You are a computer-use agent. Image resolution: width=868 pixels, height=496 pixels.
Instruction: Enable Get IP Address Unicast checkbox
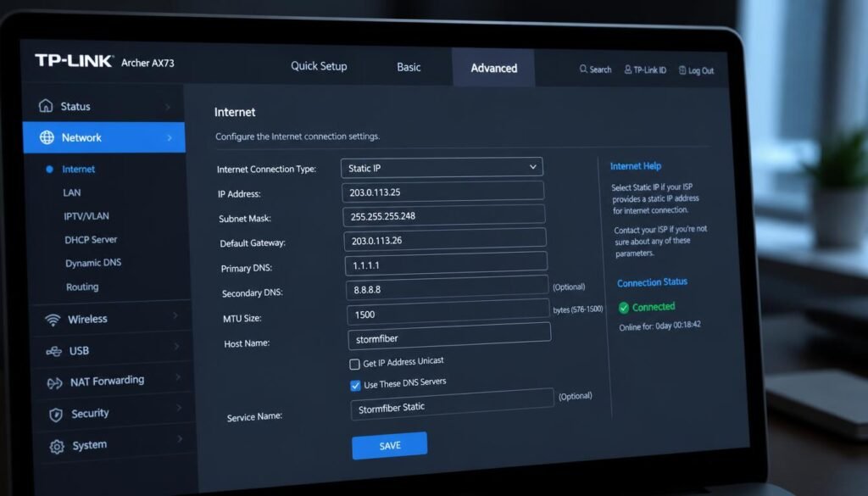coord(354,365)
